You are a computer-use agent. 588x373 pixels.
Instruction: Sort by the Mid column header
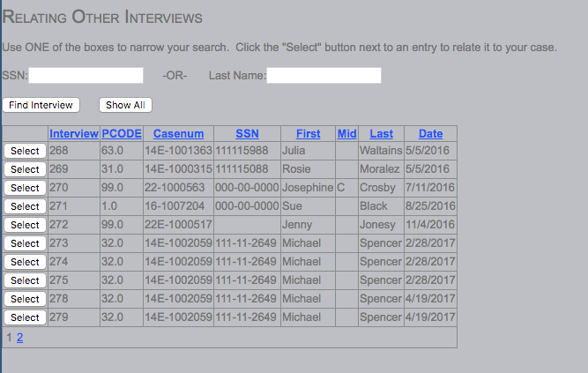tap(346, 134)
